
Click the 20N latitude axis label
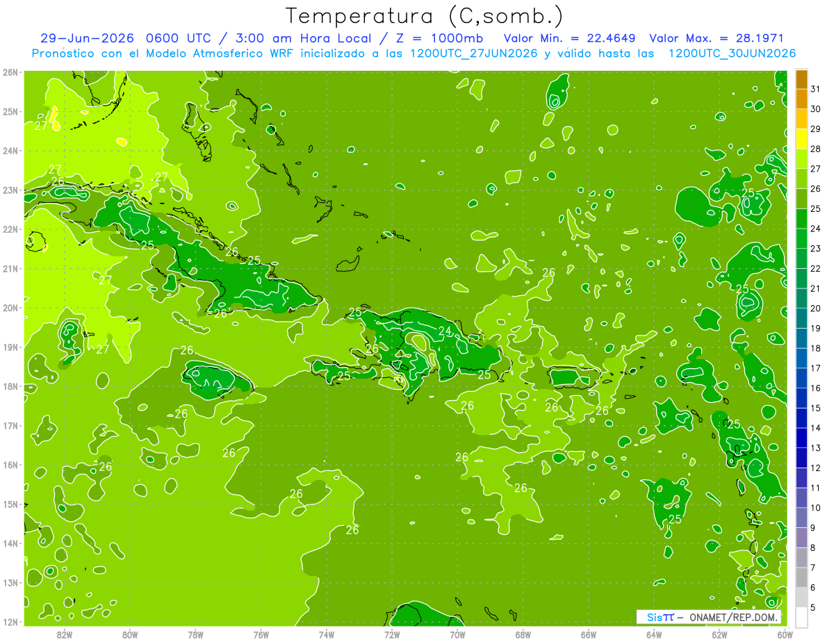point(10,308)
